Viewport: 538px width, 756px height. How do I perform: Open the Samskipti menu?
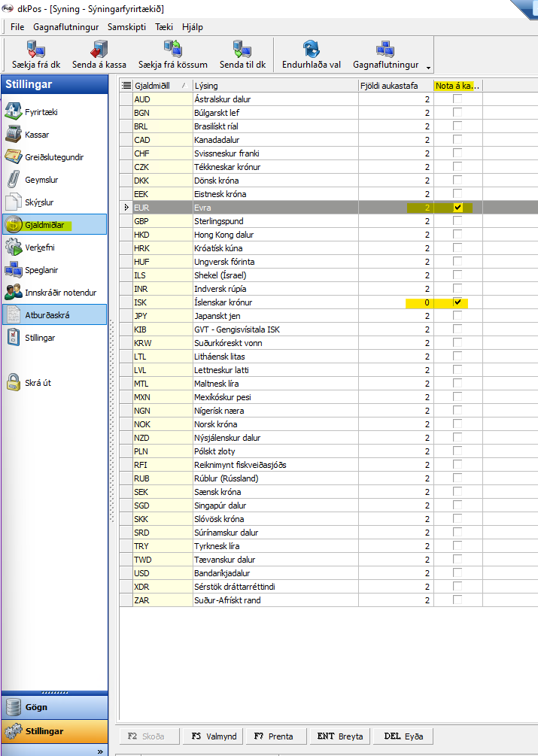pyautogui.click(x=126, y=26)
